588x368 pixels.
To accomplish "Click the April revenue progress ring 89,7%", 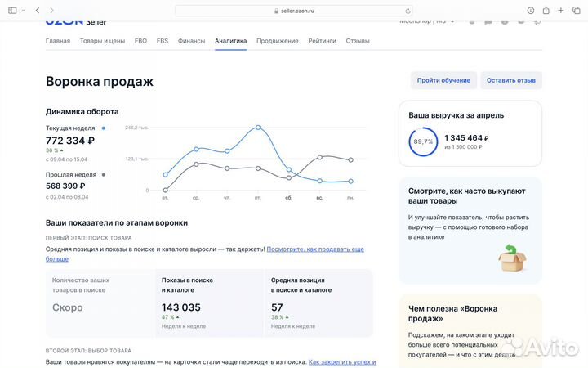I will [x=423, y=141].
